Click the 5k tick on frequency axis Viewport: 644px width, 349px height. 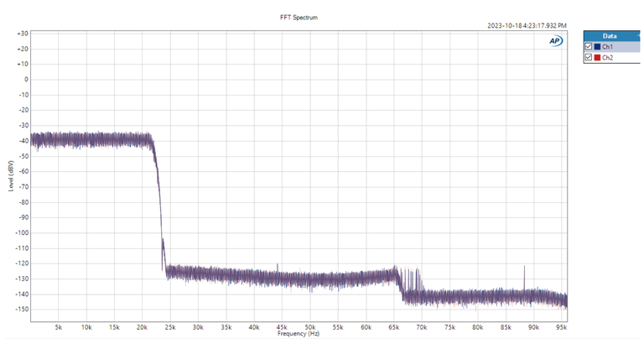click(x=59, y=326)
